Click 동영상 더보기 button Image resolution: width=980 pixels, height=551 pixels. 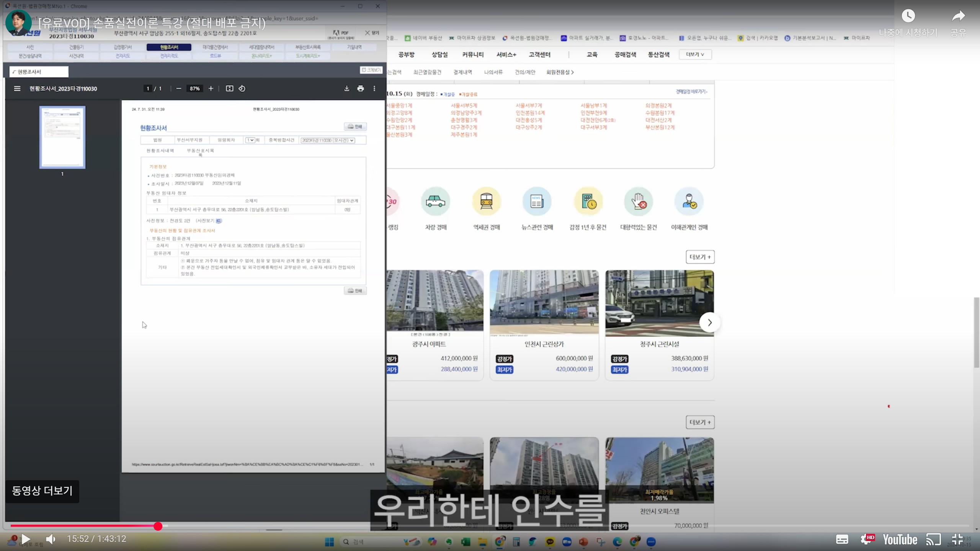(x=42, y=491)
